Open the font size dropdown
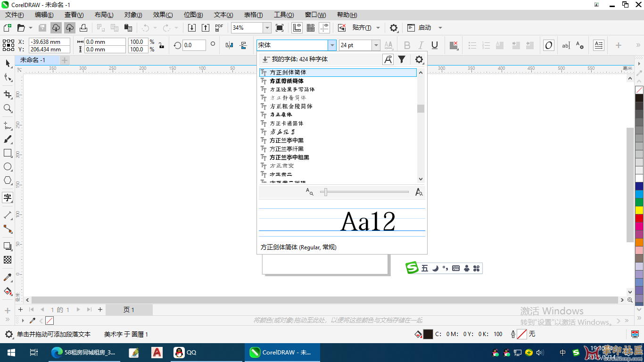Screen dimensions: 644x362 coord(376,45)
